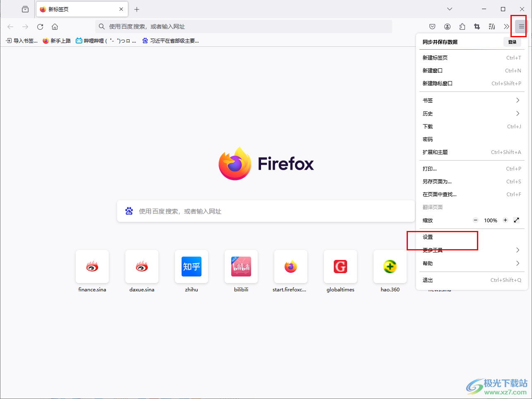List all tabs dropdown arrow
Viewport: 532px width, 399px height.
(x=450, y=9)
